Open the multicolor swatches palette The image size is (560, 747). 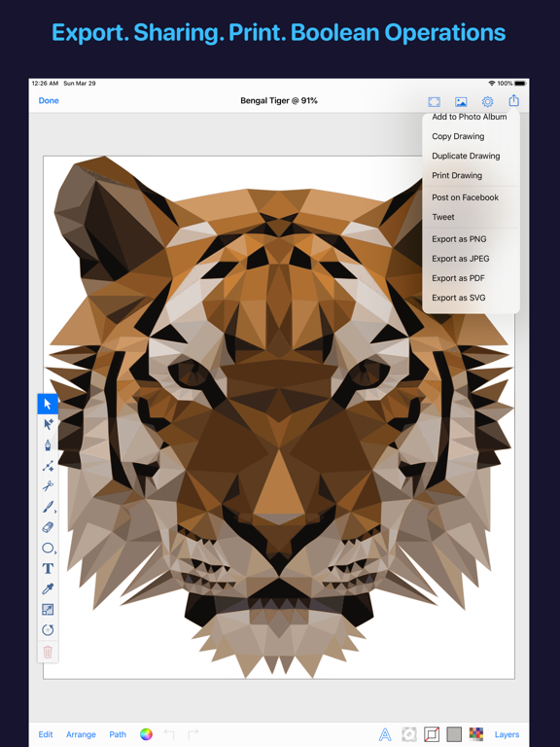coord(476,734)
